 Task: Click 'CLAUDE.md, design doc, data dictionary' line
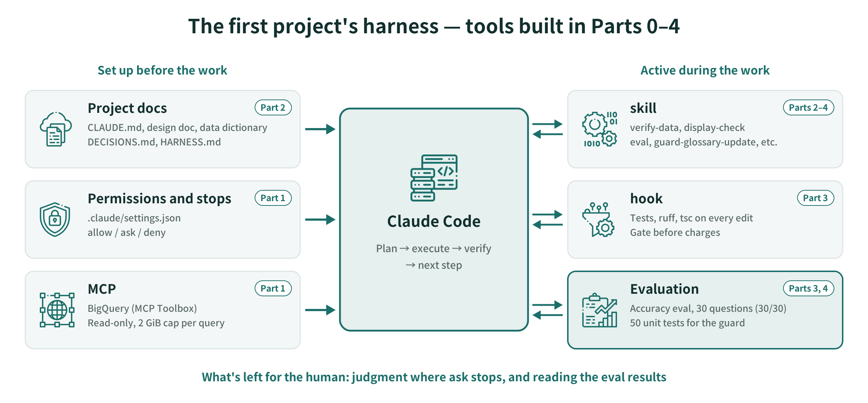coord(178,128)
